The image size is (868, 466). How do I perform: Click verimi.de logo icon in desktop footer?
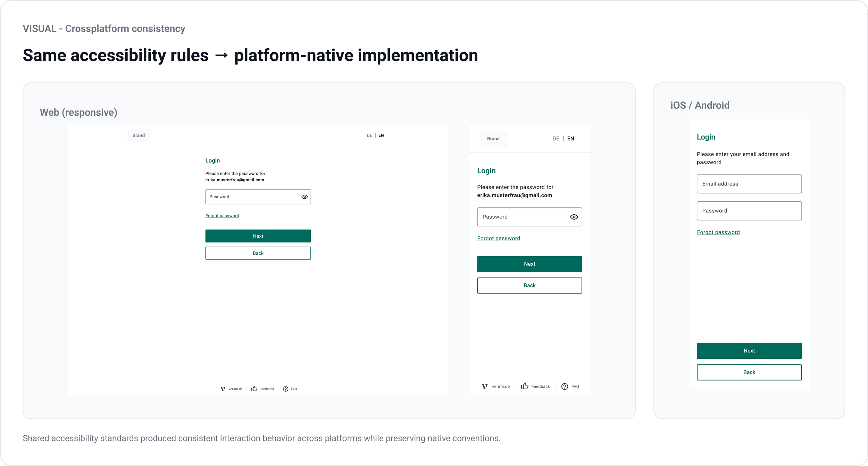point(223,389)
